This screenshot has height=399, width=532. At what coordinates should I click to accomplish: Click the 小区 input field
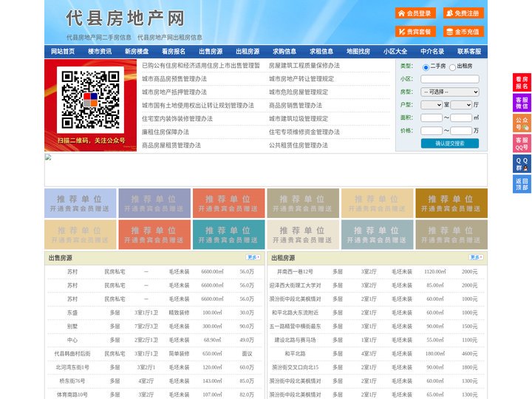coord(450,79)
